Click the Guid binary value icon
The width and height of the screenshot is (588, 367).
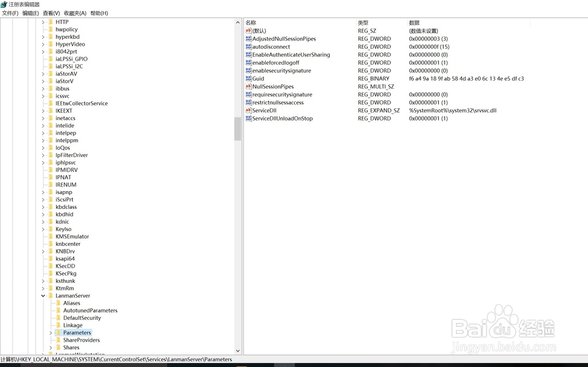[x=248, y=78]
